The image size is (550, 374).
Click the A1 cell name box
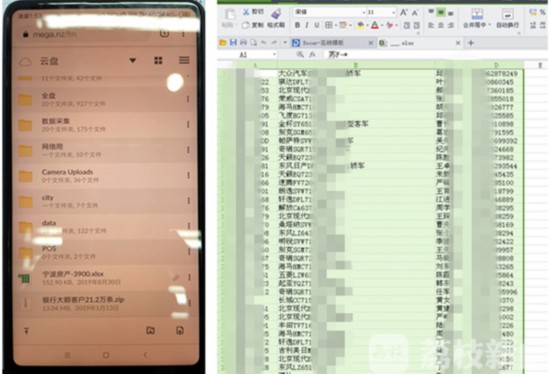tap(257, 55)
